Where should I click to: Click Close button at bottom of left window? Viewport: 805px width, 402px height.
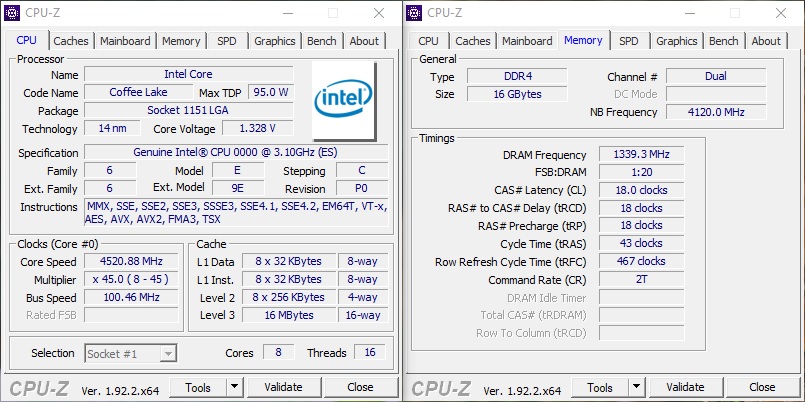coord(360,387)
